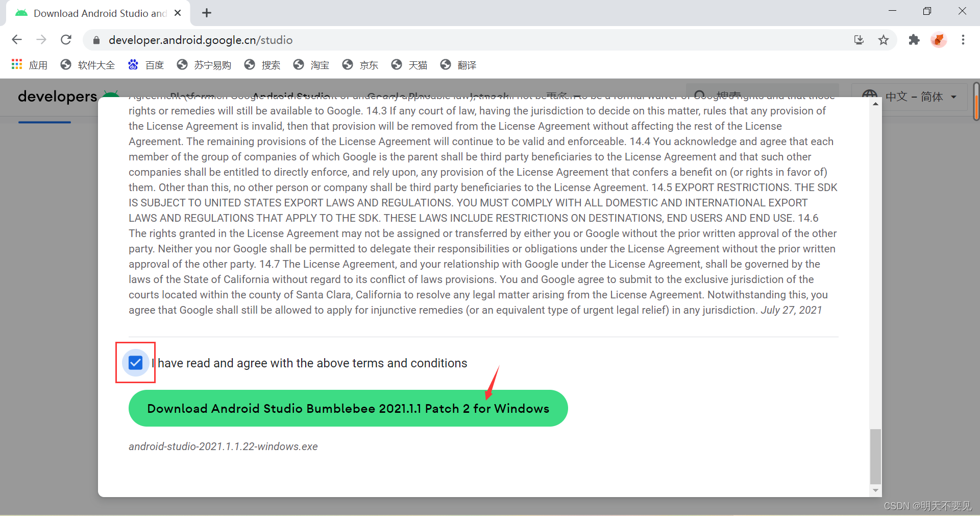This screenshot has width=980, height=516.
Task: Click the license dialog scrollbar thumb
Action: coord(875,456)
